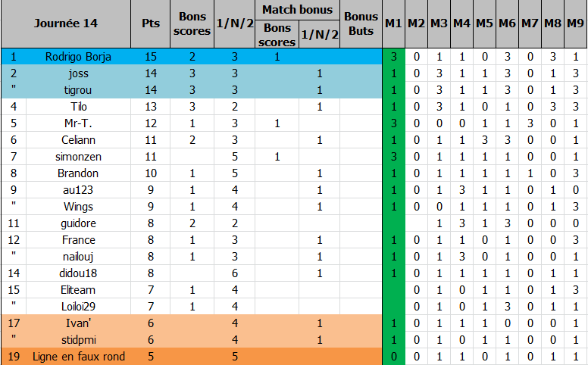
Task: Select the "Mr-T." name cell
Action: point(79,123)
